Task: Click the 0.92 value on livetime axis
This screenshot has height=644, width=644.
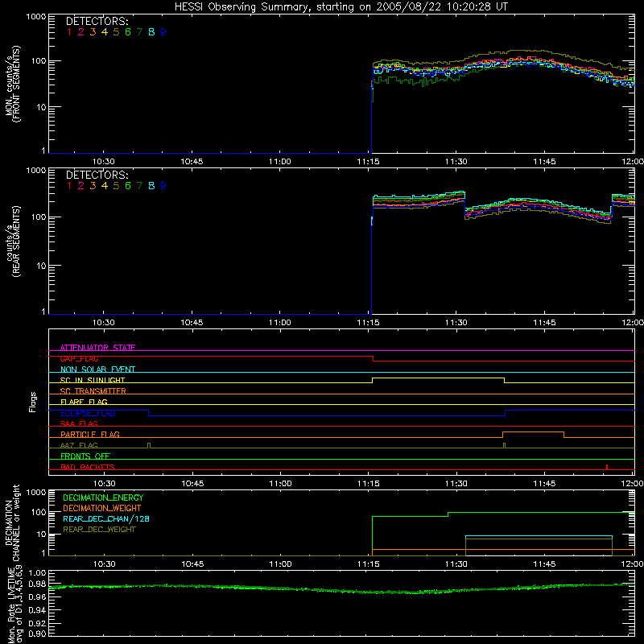Action: point(37,622)
